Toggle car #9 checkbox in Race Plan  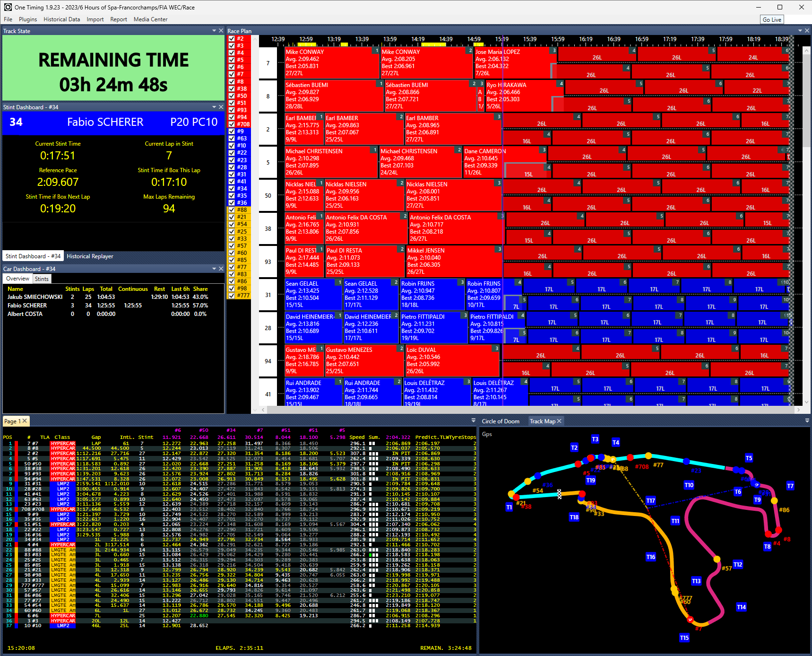232,131
